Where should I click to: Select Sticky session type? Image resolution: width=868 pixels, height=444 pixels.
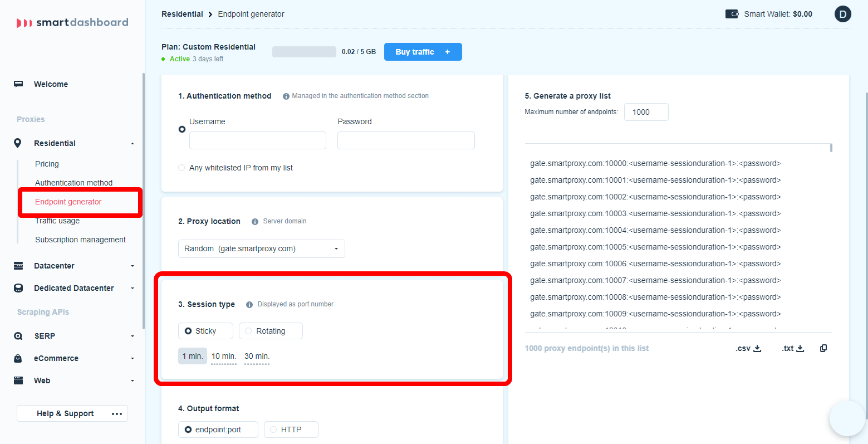pyautogui.click(x=205, y=331)
